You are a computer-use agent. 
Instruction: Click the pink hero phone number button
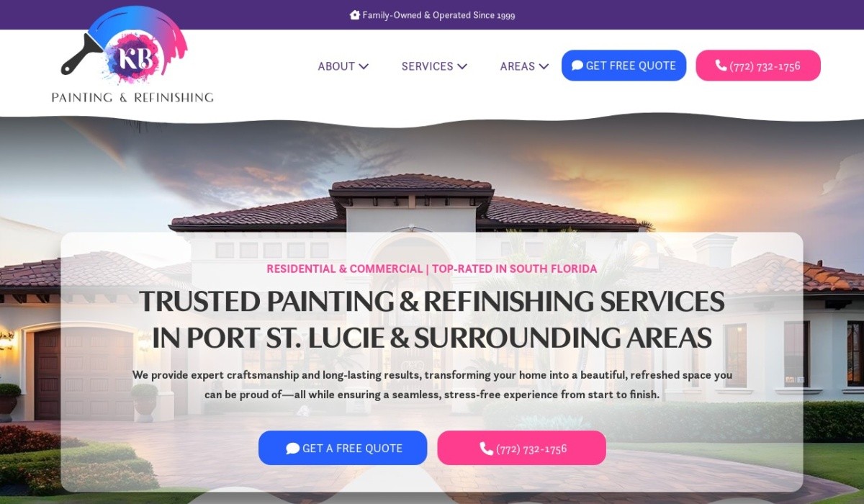pos(522,448)
